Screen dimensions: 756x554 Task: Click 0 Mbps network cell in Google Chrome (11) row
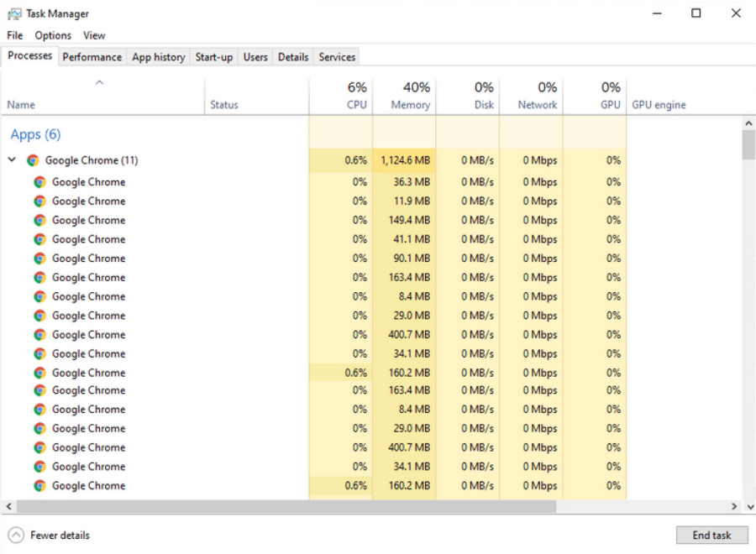(532, 160)
